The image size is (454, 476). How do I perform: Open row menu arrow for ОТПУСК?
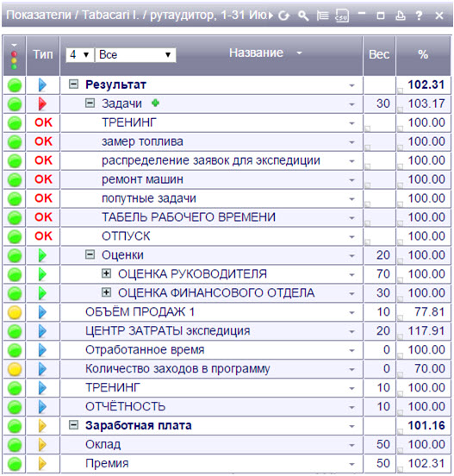pos(351,237)
